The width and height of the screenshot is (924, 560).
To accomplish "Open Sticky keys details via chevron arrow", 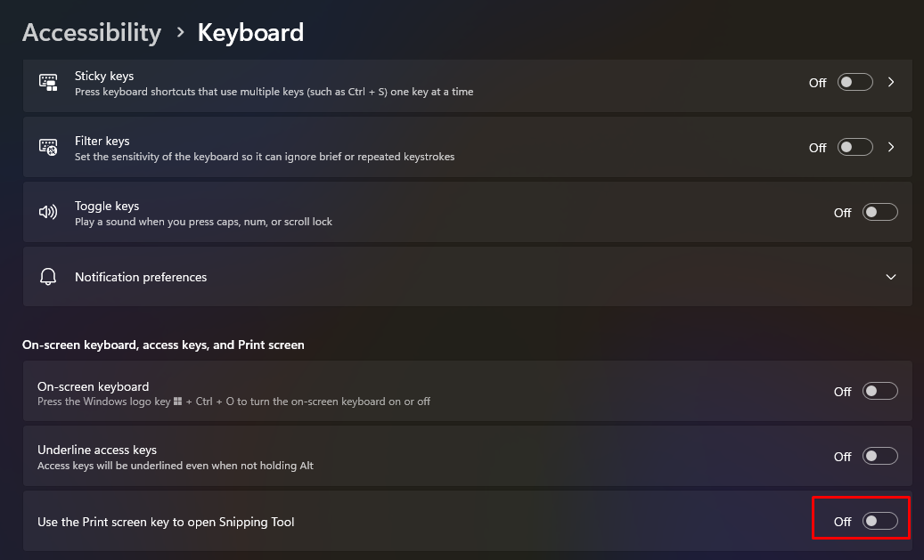I will (x=891, y=82).
